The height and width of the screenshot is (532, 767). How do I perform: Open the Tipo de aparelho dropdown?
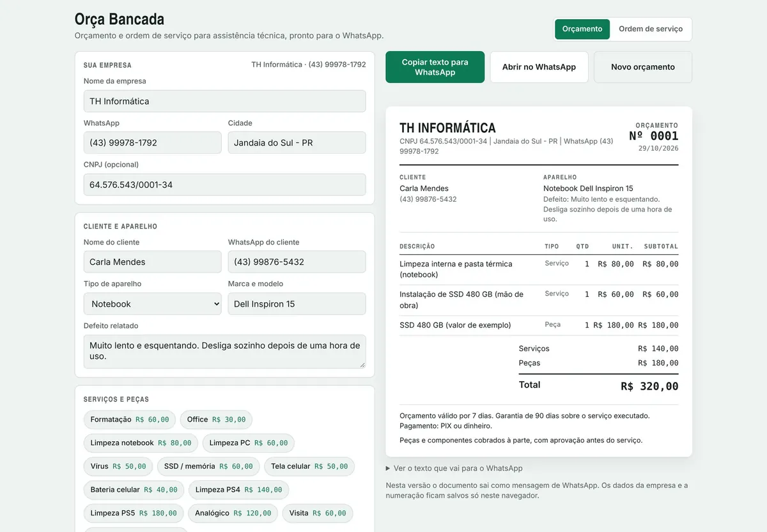click(153, 304)
